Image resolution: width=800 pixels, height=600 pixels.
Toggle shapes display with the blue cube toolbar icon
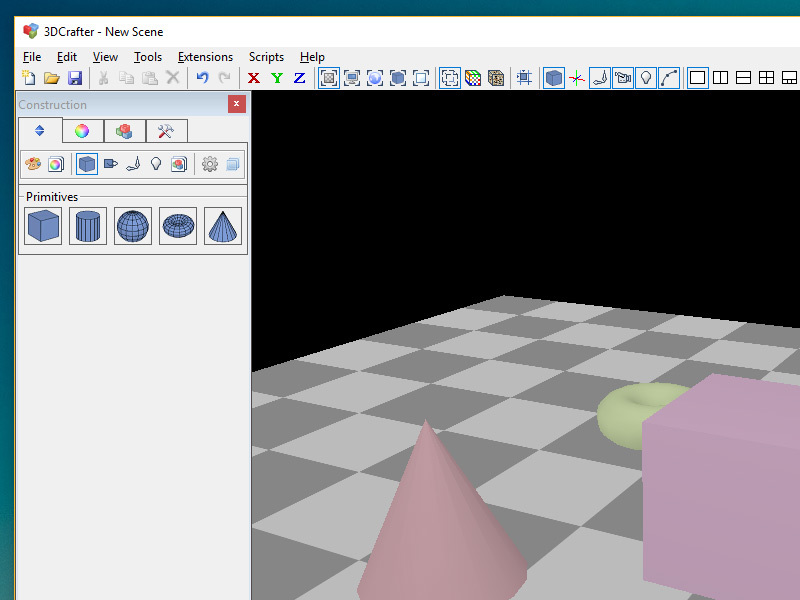554,78
